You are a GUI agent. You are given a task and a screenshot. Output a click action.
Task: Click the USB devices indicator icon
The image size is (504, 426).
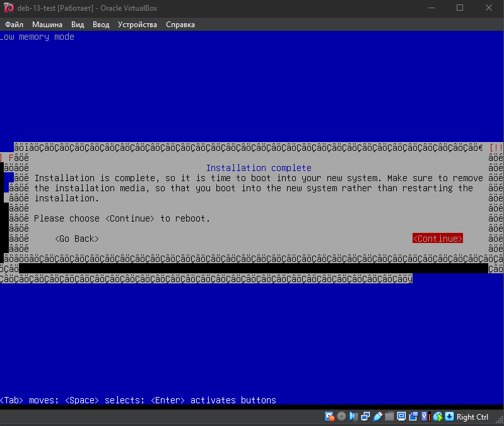377,417
